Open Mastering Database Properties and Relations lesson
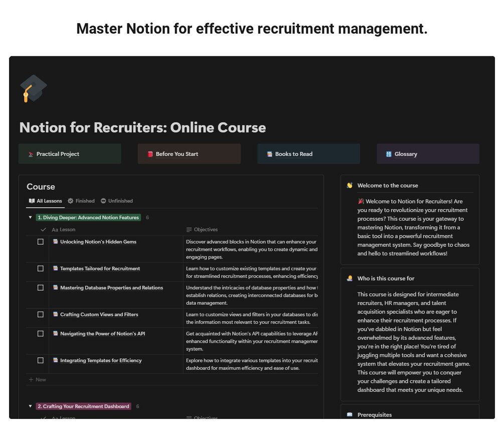Image resolution: width=504 pixels, height=428 pixels. pyautogui.click(x=111, y=288)
